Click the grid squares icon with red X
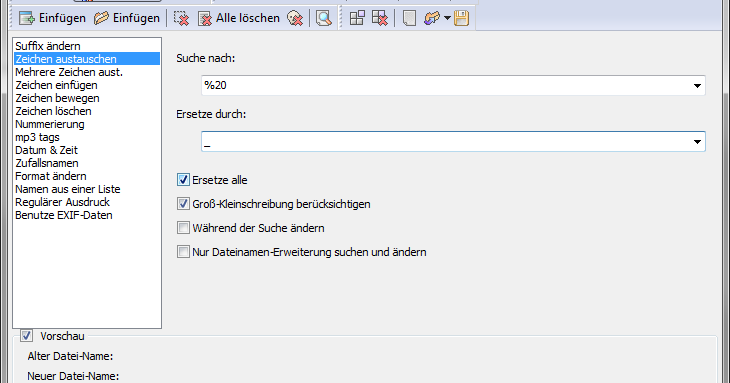 (380, 18)
